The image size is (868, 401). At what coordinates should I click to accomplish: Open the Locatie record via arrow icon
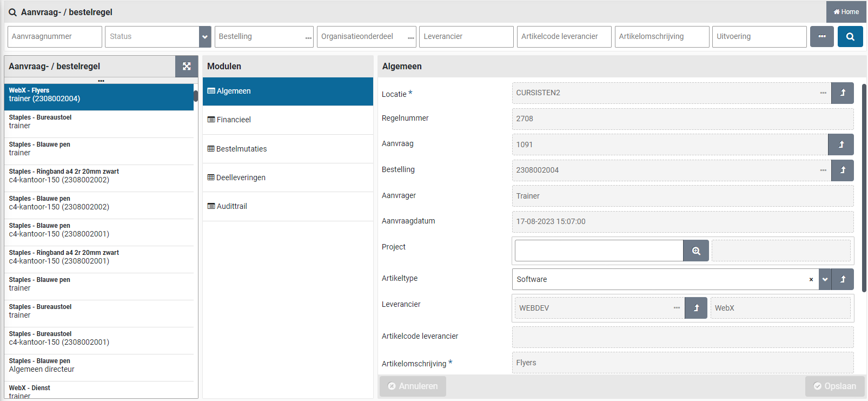(x=842, y=93)
